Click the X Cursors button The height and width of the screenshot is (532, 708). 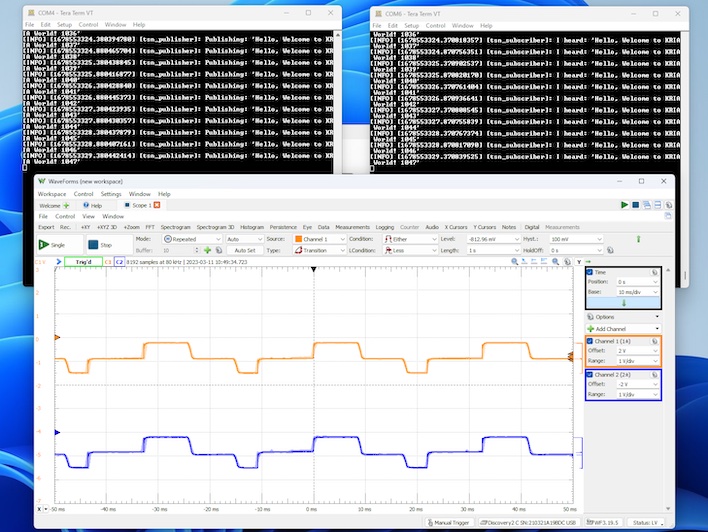point(456,227)
